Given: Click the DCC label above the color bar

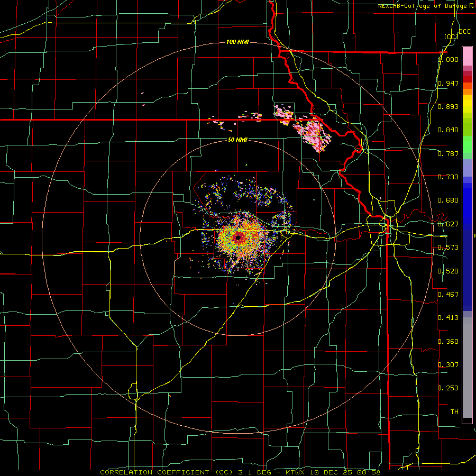Looking at the screenshot, I should click(465, 32).
